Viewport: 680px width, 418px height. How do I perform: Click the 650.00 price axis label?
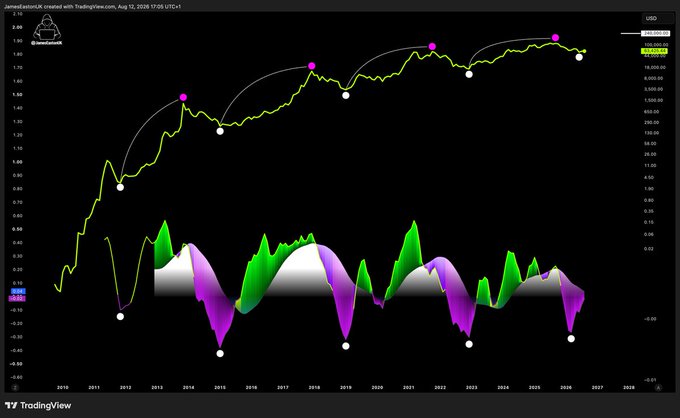tap(651, 111)
